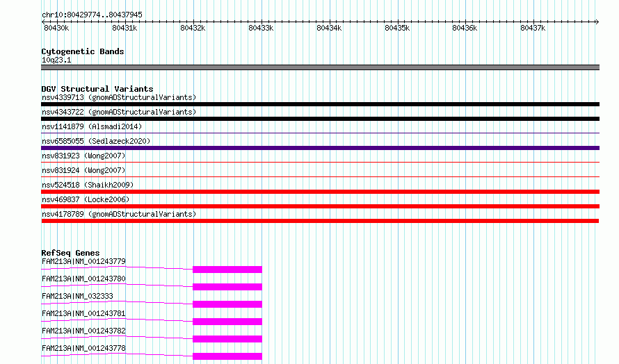The height and width of the screenshot is (364, 619).
Task: Open variant nsv6585055 (Sedlazeck2020) label
Action: (x=96, y=141)
